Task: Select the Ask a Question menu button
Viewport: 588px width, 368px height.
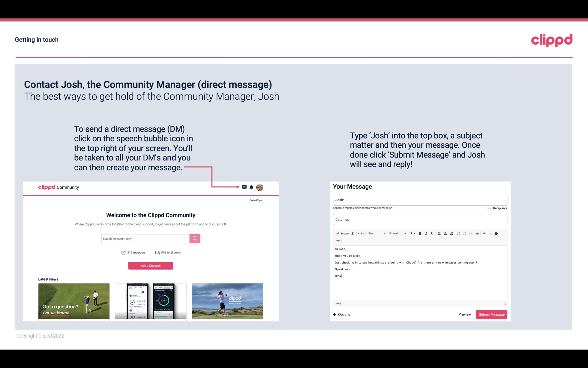Action: pos(151,265)
